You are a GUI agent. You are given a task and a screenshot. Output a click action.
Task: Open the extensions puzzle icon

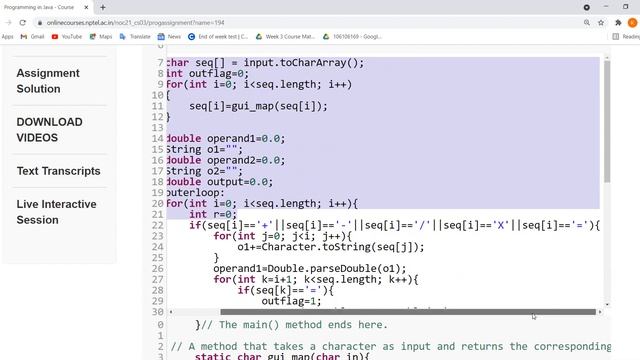coord(618,23)
